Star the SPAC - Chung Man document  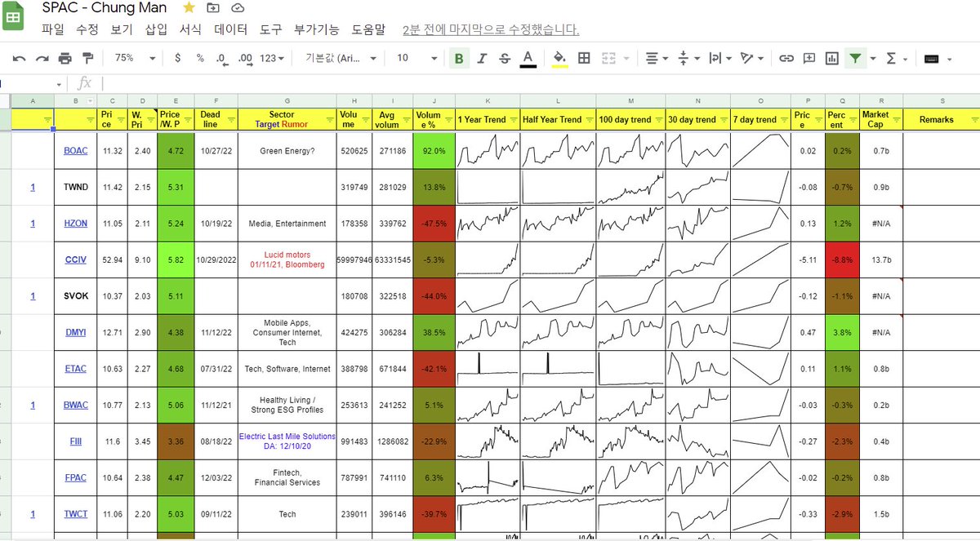189,8
